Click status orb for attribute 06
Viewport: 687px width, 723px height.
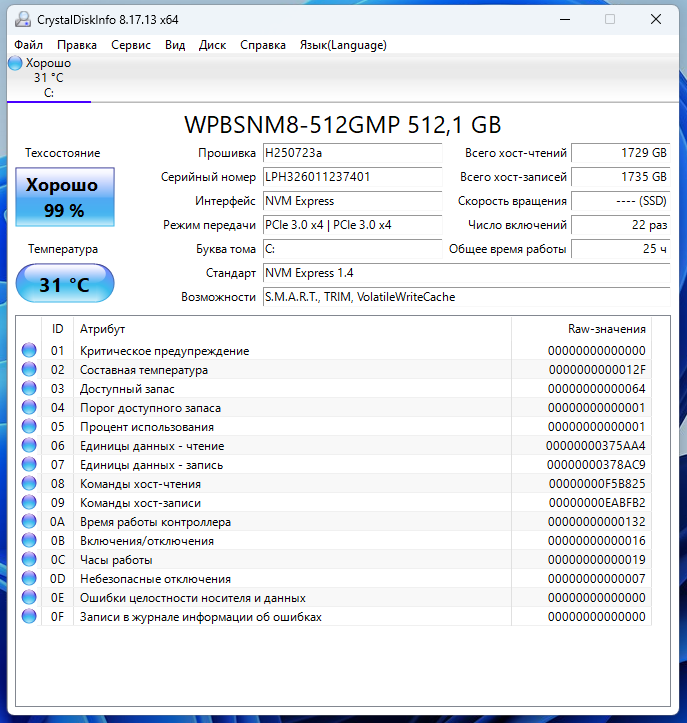click(x=29, y=445)
